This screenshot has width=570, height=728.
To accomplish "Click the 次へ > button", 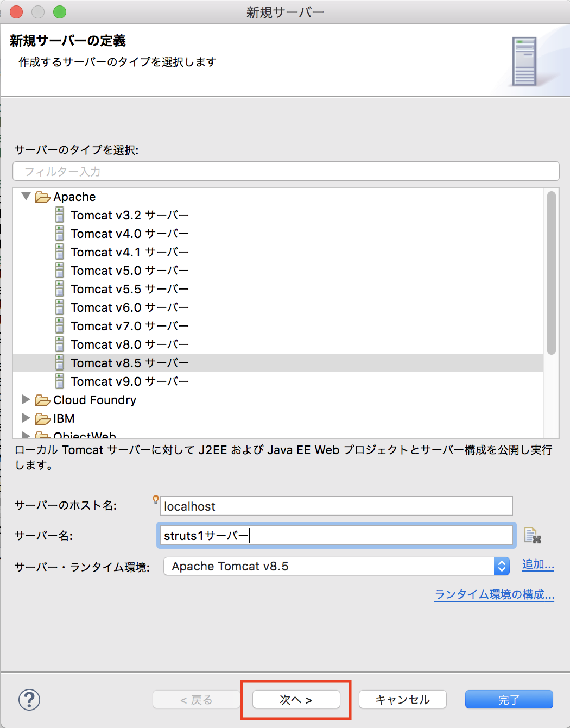I will point(296,699).
